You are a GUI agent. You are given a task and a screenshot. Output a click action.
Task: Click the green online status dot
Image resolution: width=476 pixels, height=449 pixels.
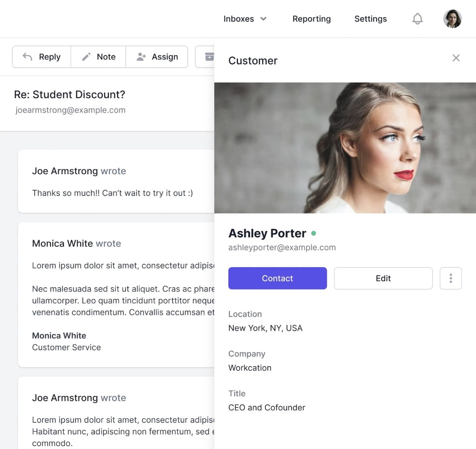click(314, 233)
